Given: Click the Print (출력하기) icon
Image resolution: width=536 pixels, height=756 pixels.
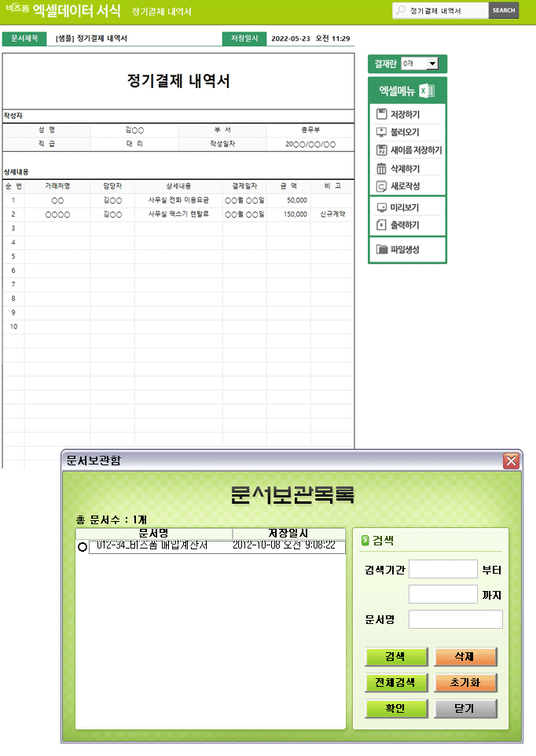Looking at the screenshot, I should coord(381,226).
